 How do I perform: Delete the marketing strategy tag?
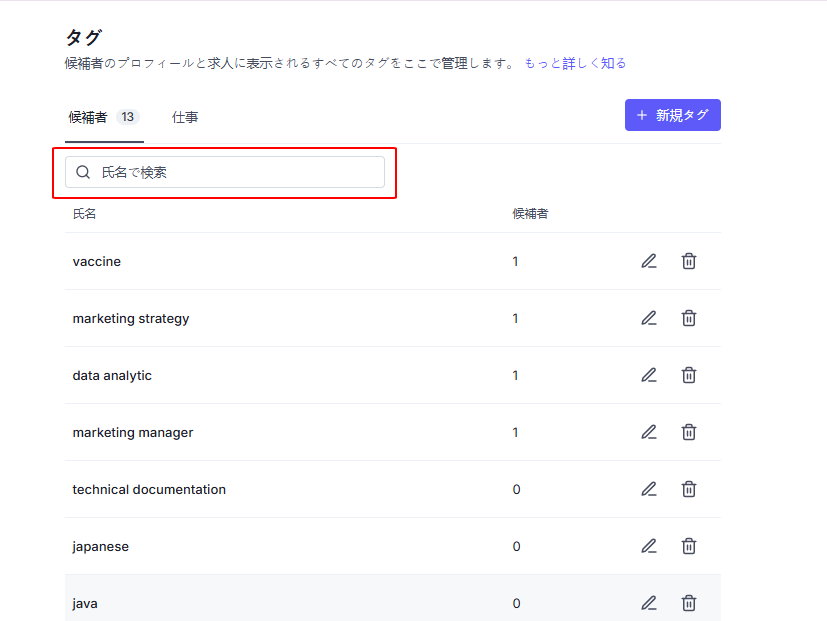coord(688,318)
